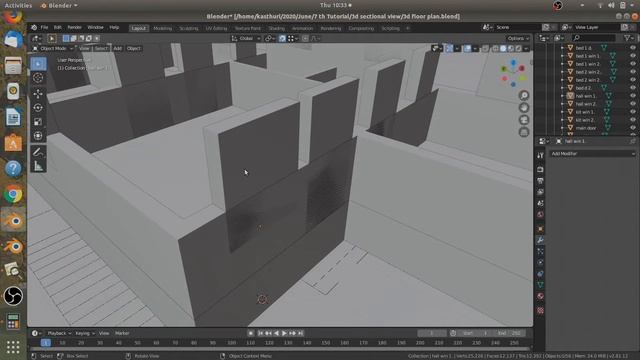Viewport: 640px width, 360px height.
Task: Open the Texture properties tab
Action: (540, 311)
